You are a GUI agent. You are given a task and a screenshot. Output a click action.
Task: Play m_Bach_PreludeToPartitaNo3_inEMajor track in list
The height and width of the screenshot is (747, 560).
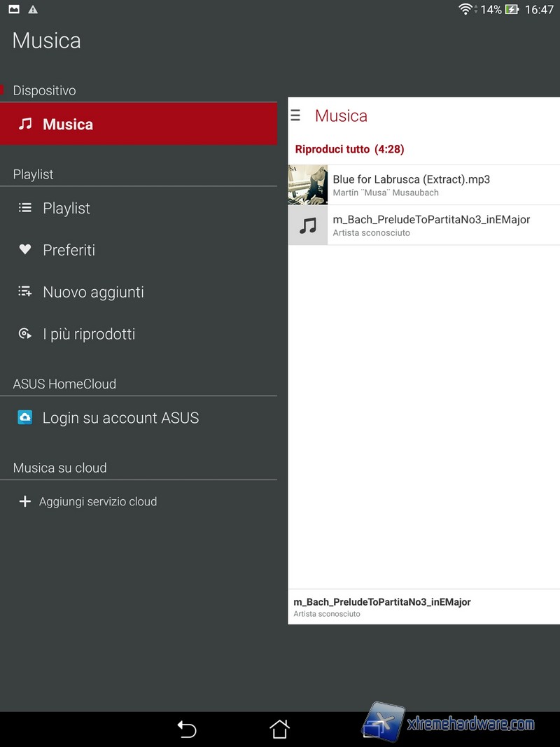(431, 225)
